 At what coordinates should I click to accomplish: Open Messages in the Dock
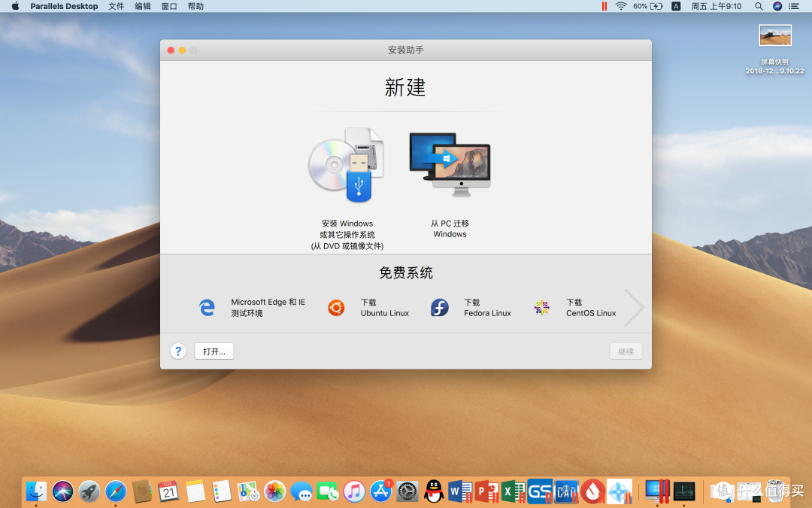pyautogui.click(x=301, y=491)
